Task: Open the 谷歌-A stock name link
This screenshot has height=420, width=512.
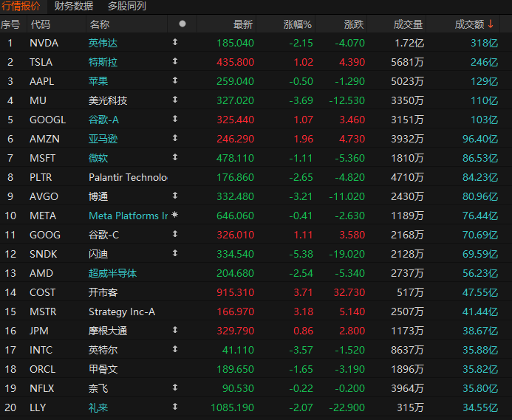Action: coord(103,120)
